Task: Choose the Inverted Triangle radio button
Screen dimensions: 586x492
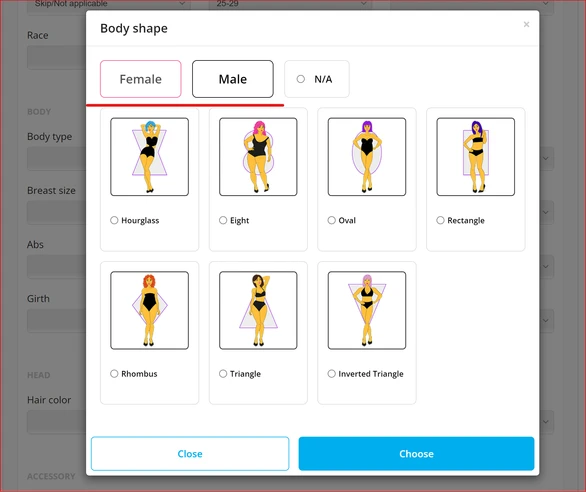Action: pyautogui.click(x=331, y=373)
